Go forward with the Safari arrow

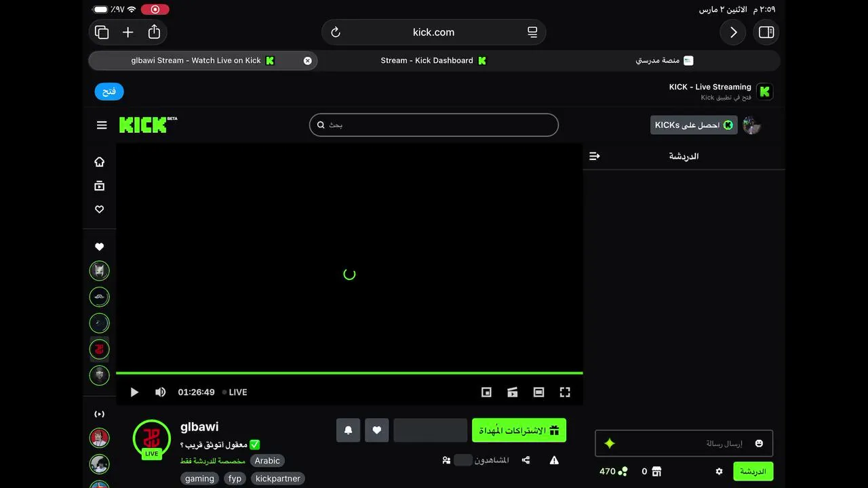coord(733,32)
